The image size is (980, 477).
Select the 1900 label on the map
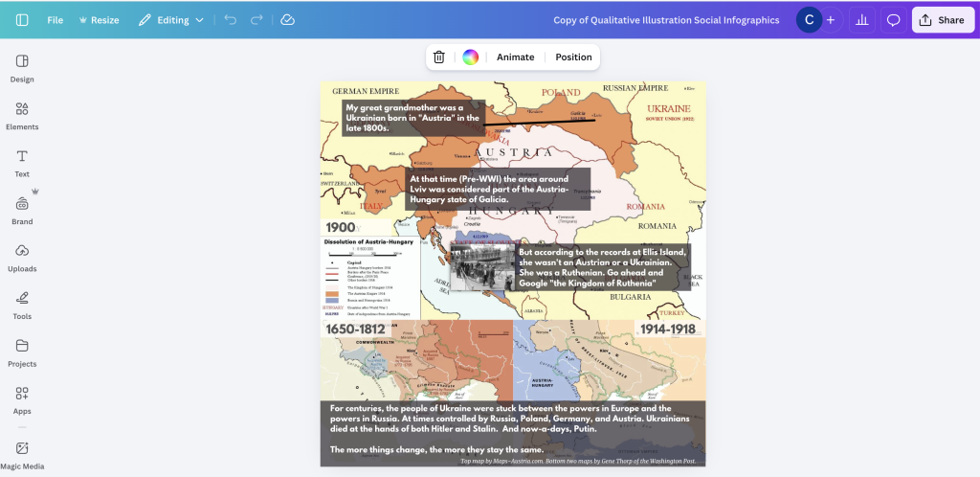click(341, 227)
